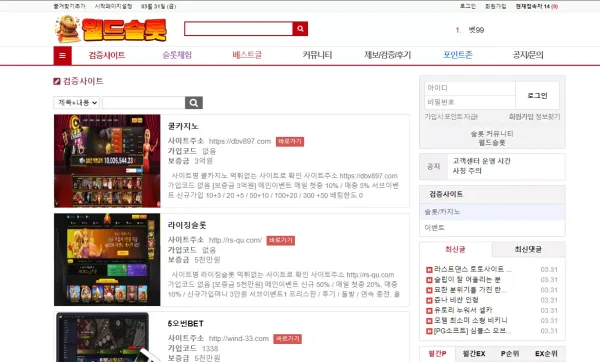Click 바로가기 button for 5오번BET
The height and width of the screenshot is (362, 600).
point(287,339)
